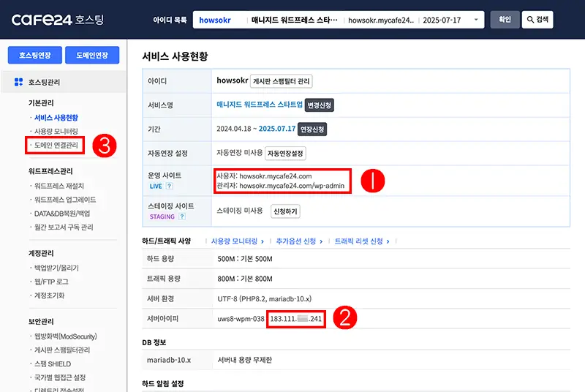Select the uws8-wpm-038 server name

(241, 319)
